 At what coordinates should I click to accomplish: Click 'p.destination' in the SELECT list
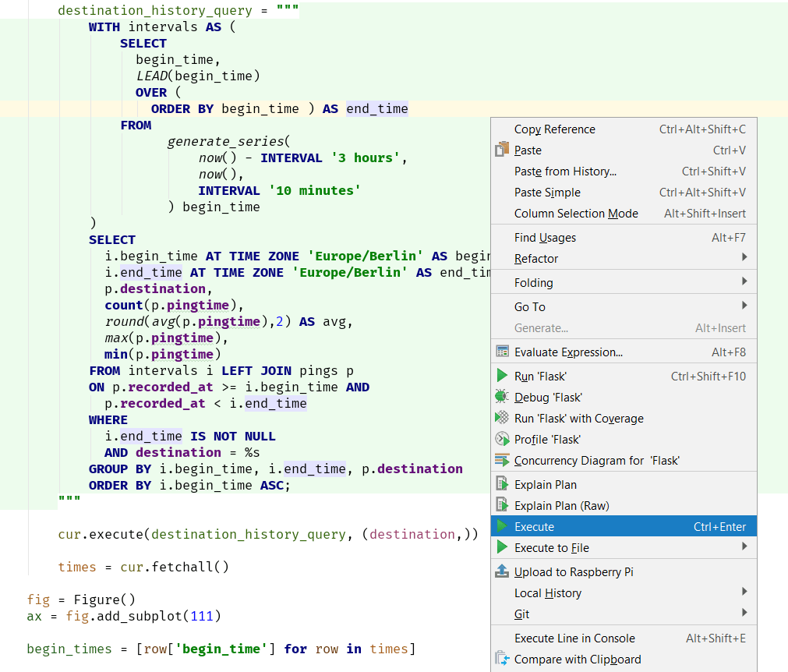155,289
